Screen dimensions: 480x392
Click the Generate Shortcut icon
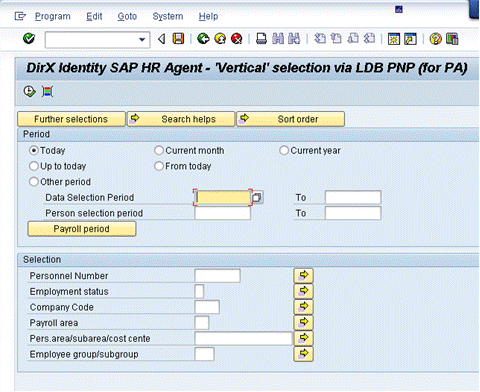[x=410, y=39]
